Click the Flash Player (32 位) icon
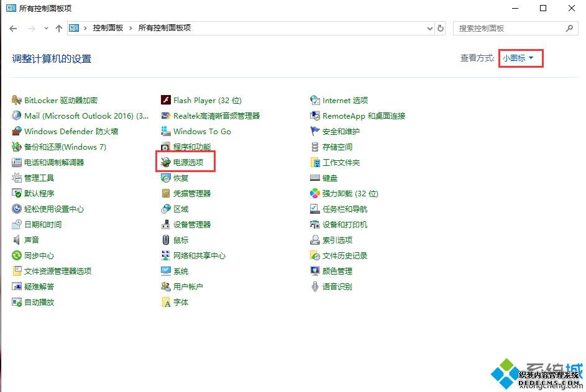The image size is (586, 392). coord(166,101)
